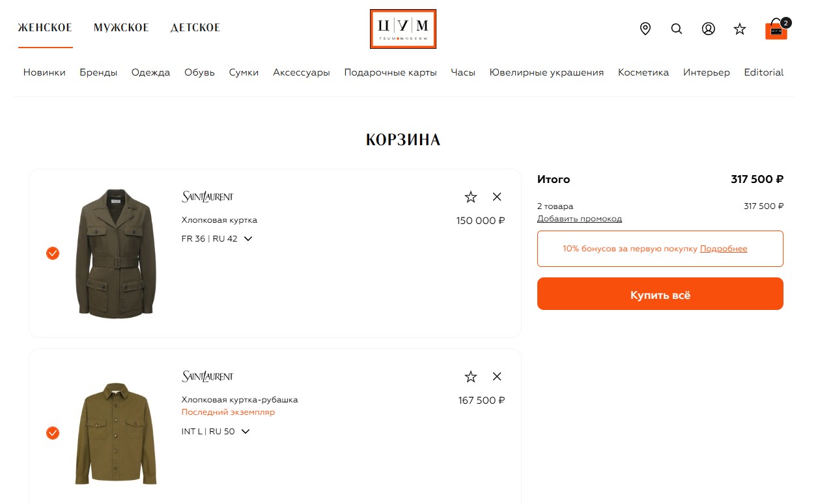Viewport: 818px width, 504px height.
Task: Expand the INT L | RU 50 size dropdown
Action: tap(216, 431)
